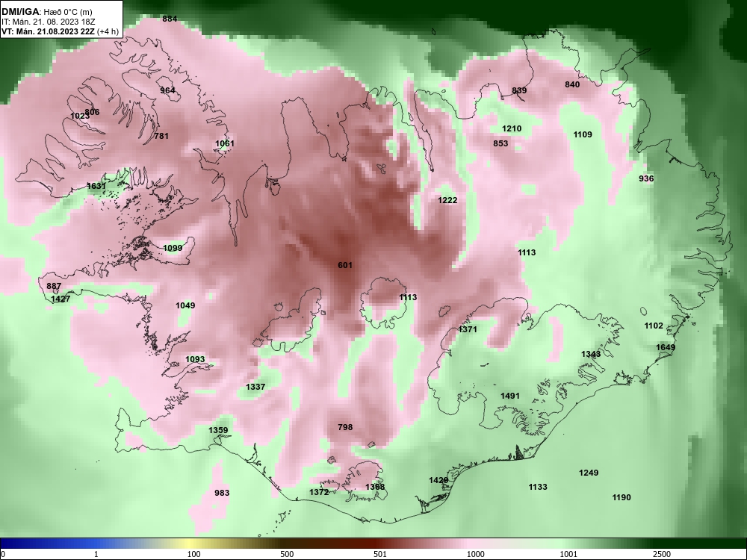Click the '501' tick on the color scale
The width and height of the screenshot is (747, 560).
[379, 554]
